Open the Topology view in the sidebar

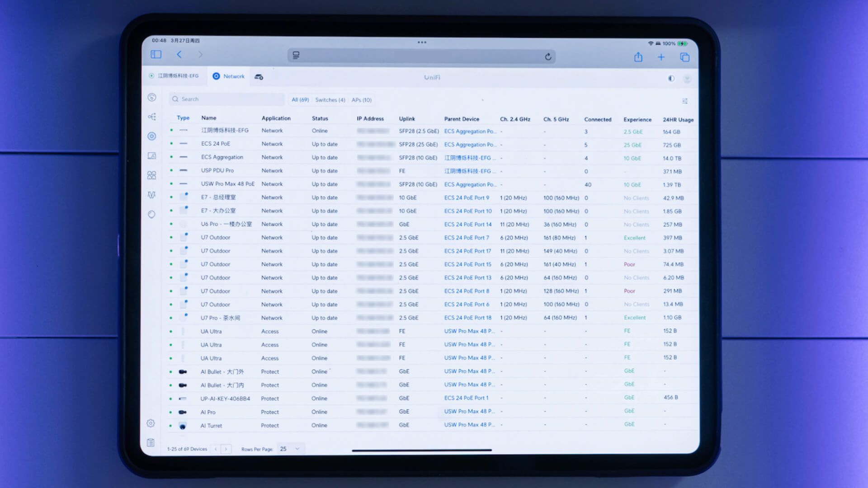pyautogui.click(x=152, y=117)
